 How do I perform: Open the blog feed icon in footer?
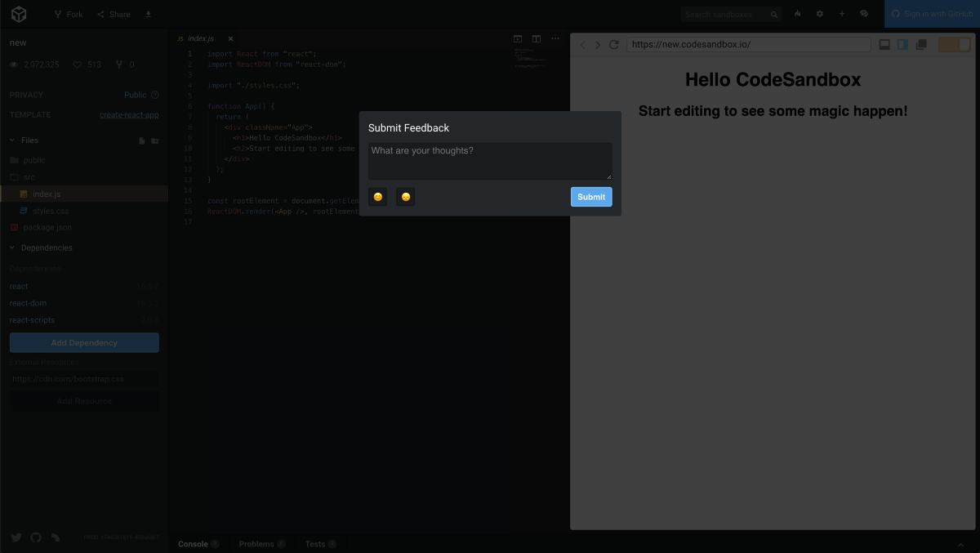[x=56, y=537]
